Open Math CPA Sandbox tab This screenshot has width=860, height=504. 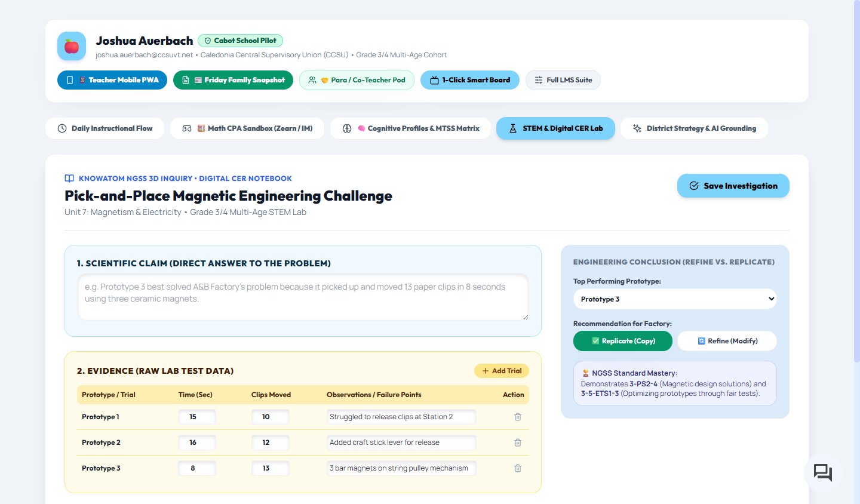[x=247, y=128]
